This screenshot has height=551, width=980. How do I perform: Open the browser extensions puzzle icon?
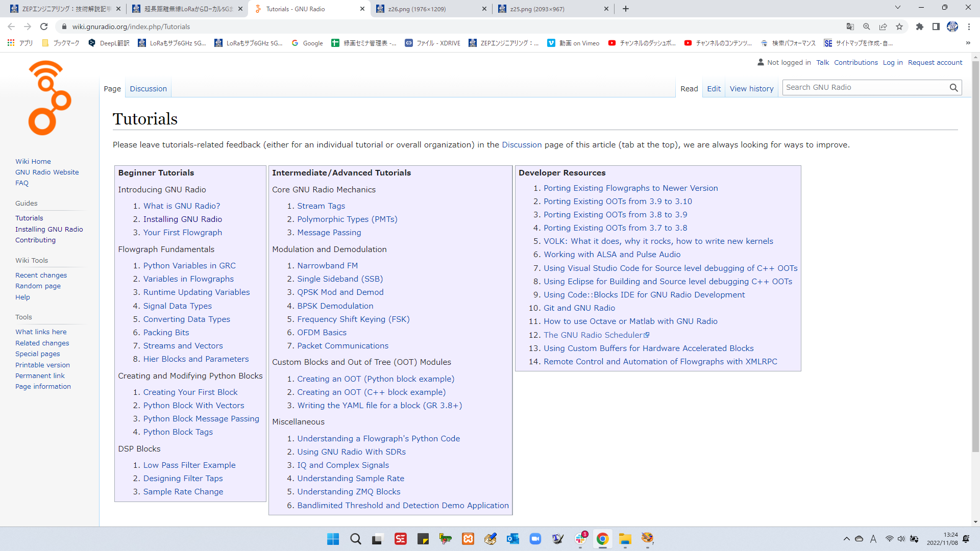pyautogui.click(x=919, y=27)
